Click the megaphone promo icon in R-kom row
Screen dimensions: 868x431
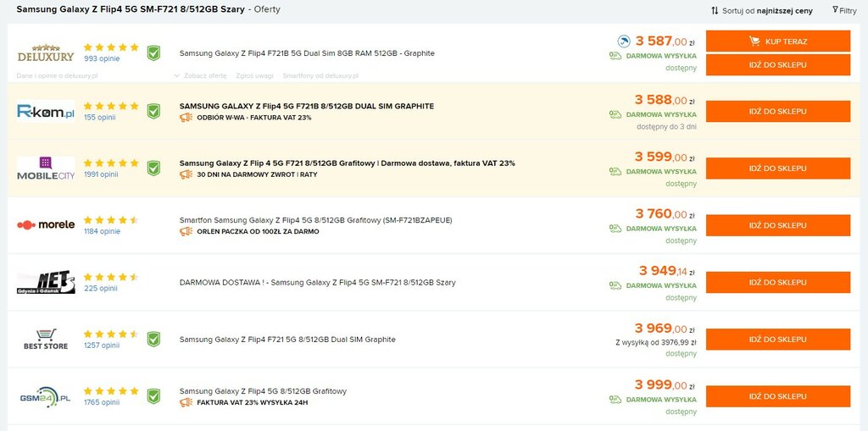[186, 118]
